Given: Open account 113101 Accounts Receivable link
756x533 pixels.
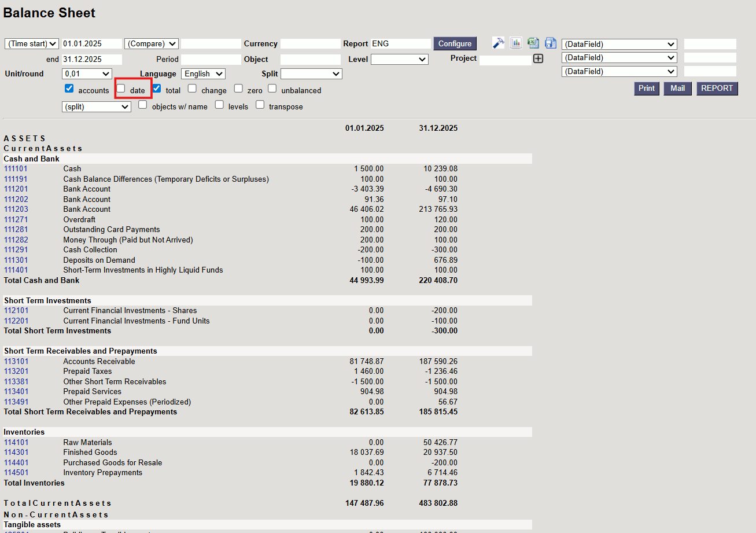Looking at the screenshot, I should pyautogui.click(x=16, y=361).
